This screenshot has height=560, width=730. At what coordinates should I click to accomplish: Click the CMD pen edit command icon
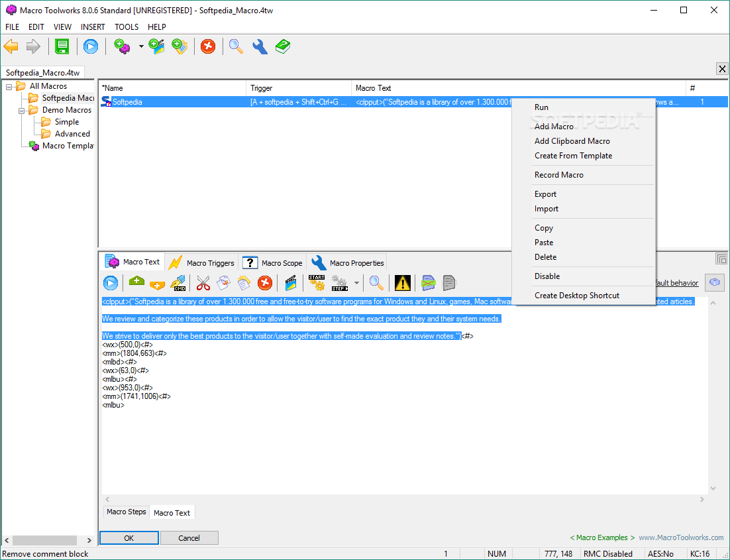pyautogui.click(x=178, y=283)
